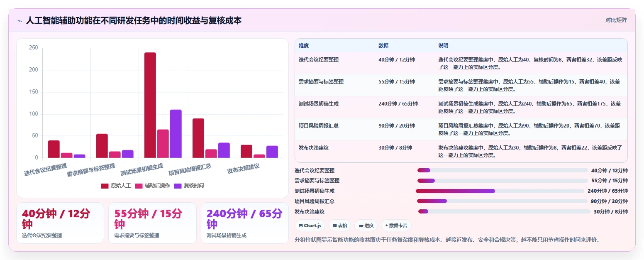Open the 240分钟 / 65分钟 stat card
644x260 pixels.
tap(245, 223)
